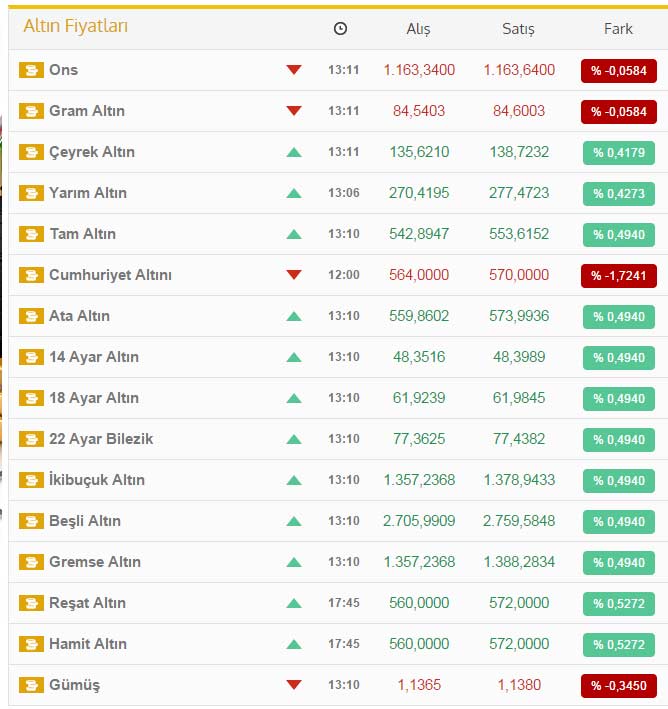The height and width of the screenshot is (709, 668).
Task: Click the gold bar icon beside Ons
Action: point(31,70)
